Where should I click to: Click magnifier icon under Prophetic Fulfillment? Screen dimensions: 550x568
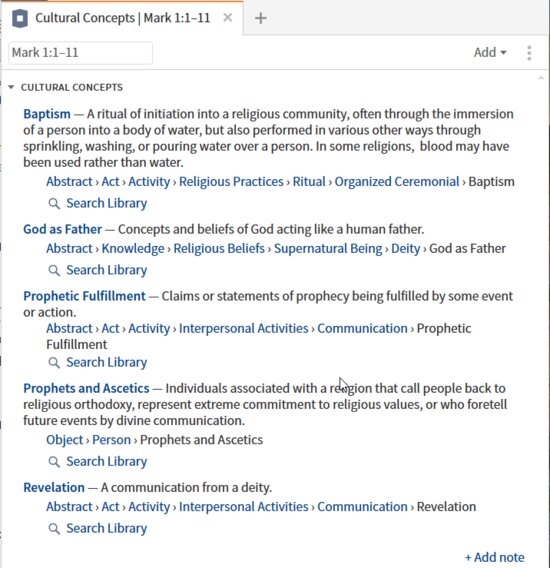tap(54, 363)
